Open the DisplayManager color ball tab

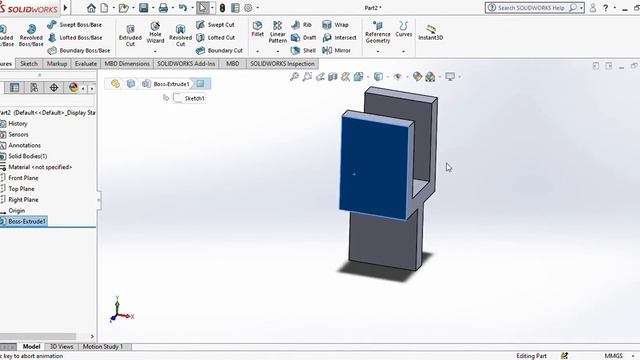click(x=73, y=87)
